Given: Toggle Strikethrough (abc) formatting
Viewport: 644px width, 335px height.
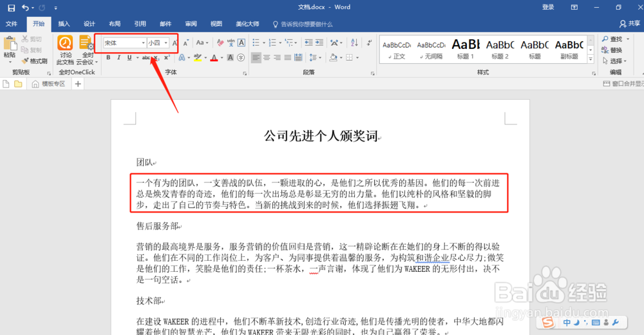Looking at the screenshot, I should 146,57.
